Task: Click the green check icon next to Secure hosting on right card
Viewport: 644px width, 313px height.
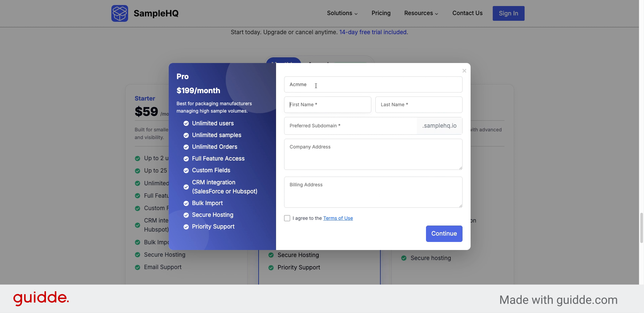Action: pos(404,258)
